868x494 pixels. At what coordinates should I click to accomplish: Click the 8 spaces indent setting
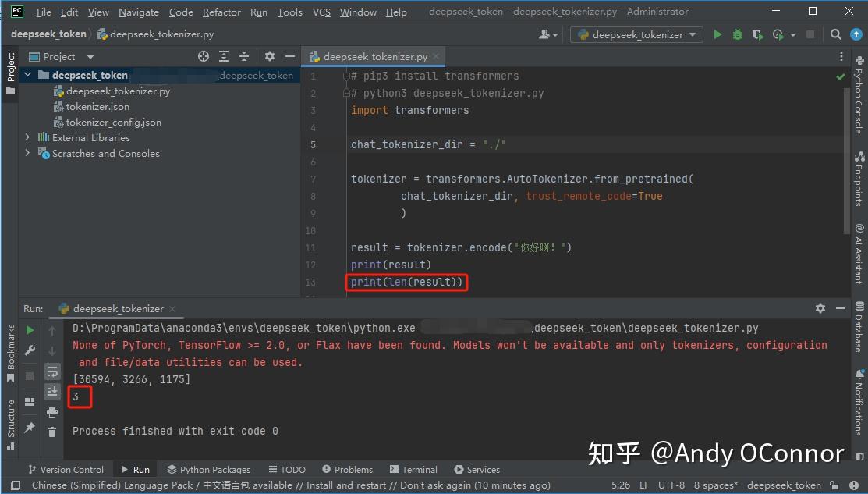[x=716, y=485]
